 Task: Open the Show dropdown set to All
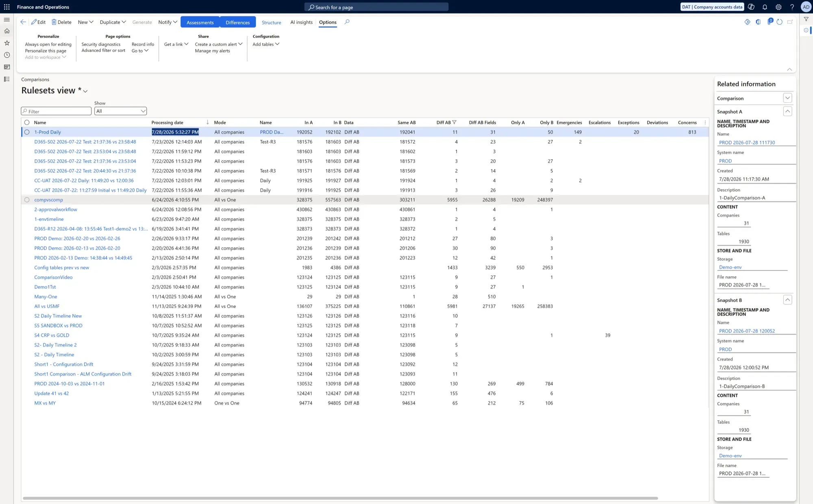coord(120,111)
